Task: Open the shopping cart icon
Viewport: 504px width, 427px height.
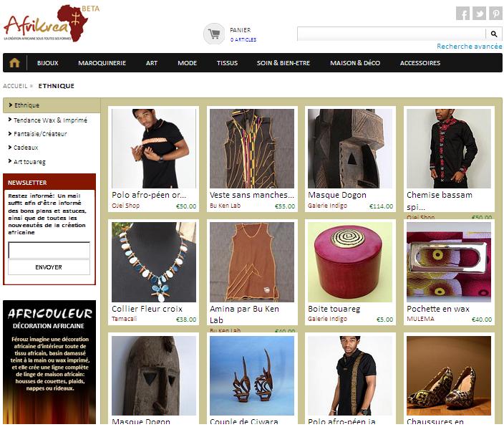Action: pyautogui.click(x=214, y=34)
